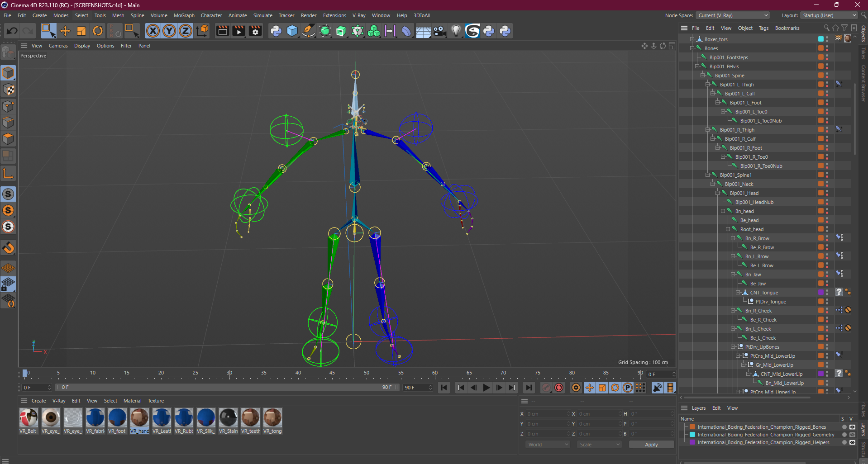Click the Undo arrow icon
Screen dimensions: 868x464
(12, 31)
